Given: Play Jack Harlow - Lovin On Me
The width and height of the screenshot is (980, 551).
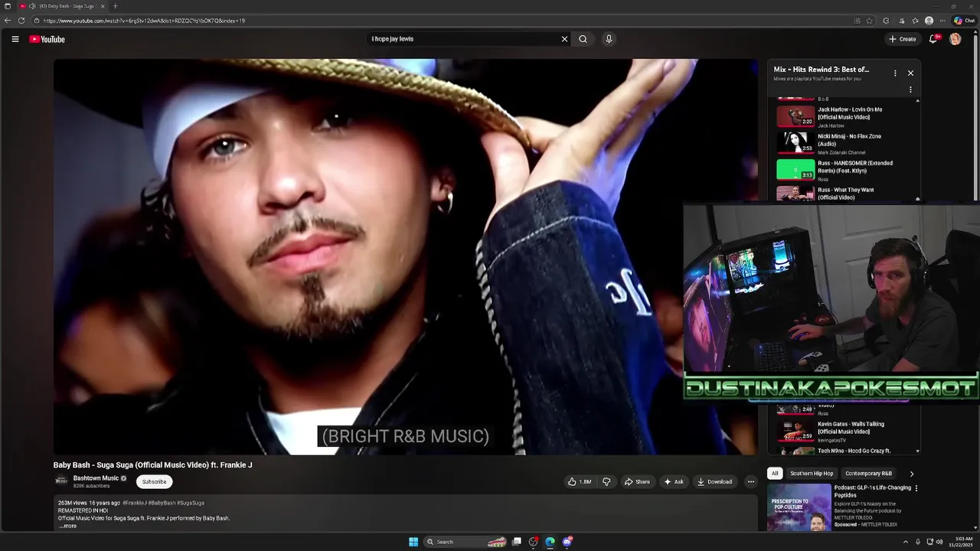Looking at the screenshot, I should point(846,116).
